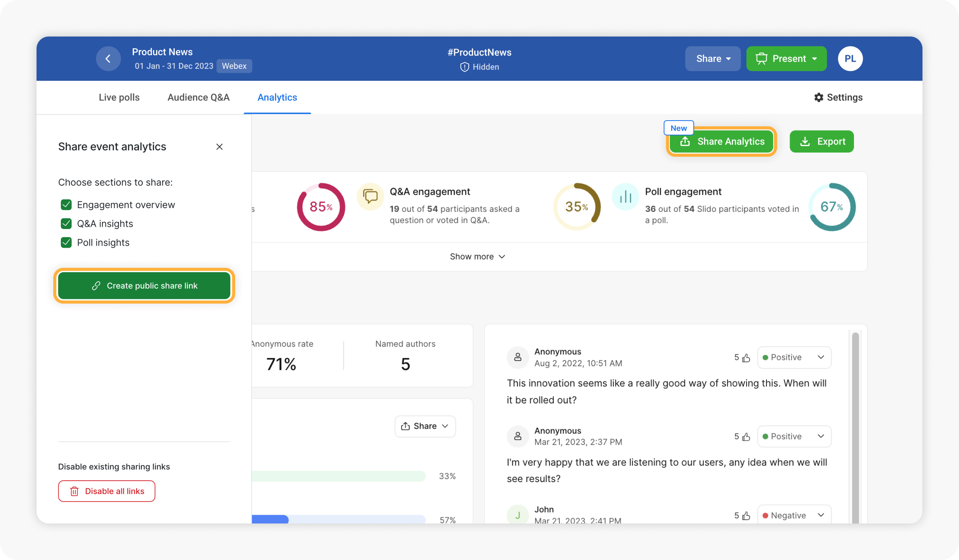
Task: Open the Negative sentiment dropdown for John
Action: pos(794,515)
